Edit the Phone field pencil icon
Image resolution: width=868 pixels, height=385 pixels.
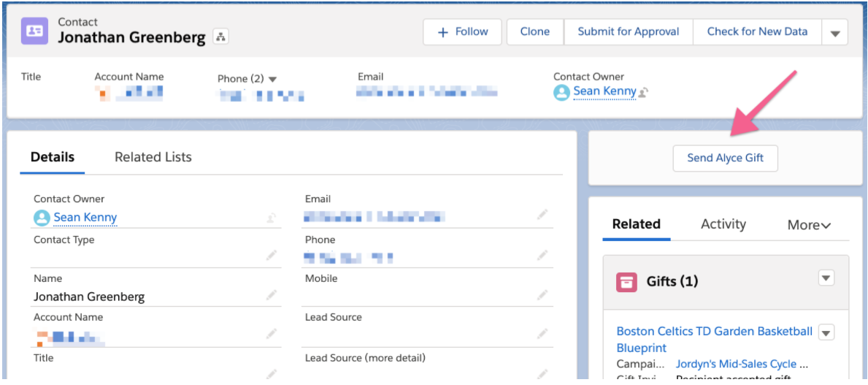542,255
